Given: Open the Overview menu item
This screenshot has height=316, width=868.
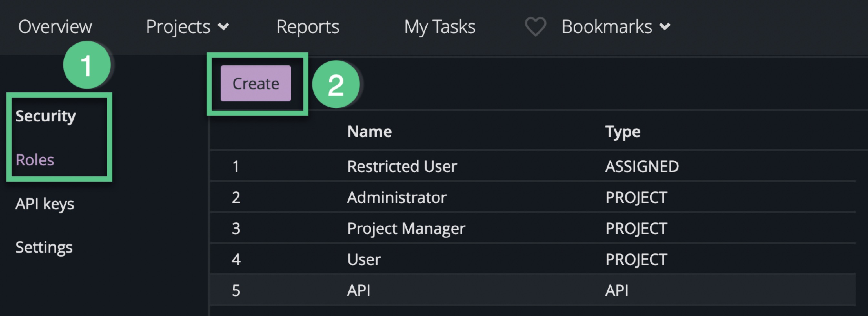Looking at the screenshot, I should [x=55, y=26].
